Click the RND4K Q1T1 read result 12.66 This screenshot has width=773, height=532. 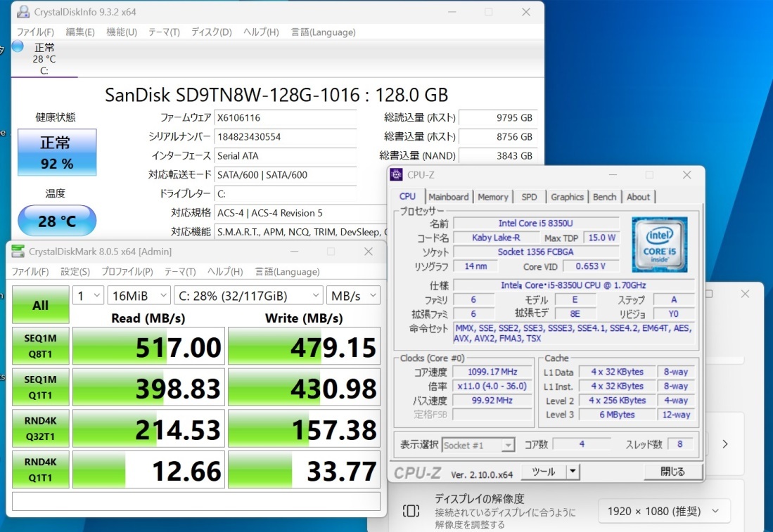tap(149, 469)
